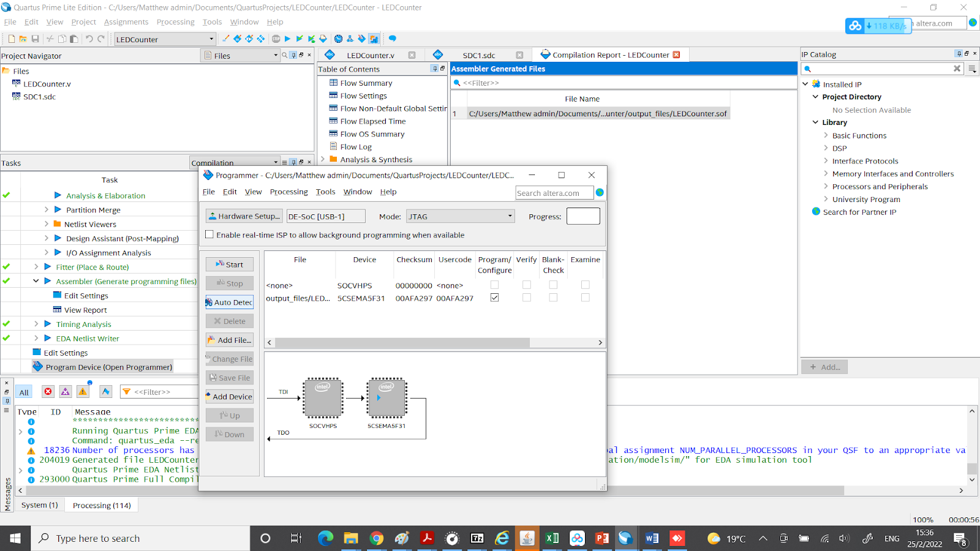Image resolution: width=980 pixels, height=551 pixels.
Task: Click the Stop Processing toolbar icon
Action: tap(276, 39)
